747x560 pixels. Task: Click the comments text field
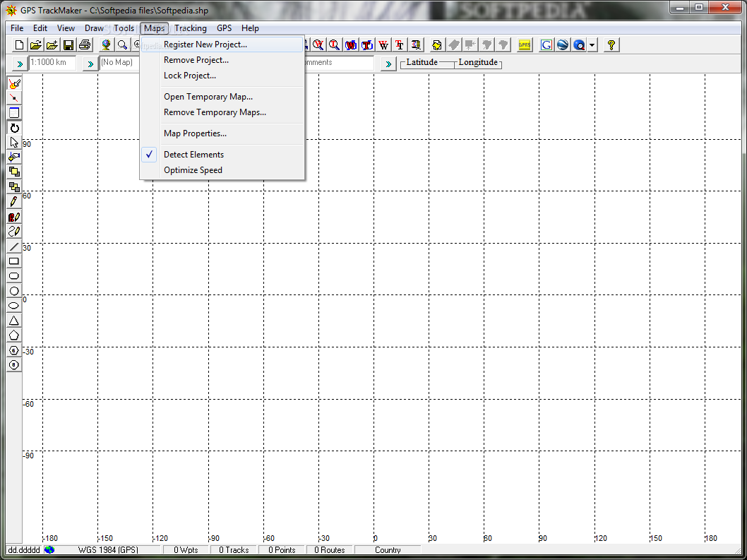(x=339, y=62)
